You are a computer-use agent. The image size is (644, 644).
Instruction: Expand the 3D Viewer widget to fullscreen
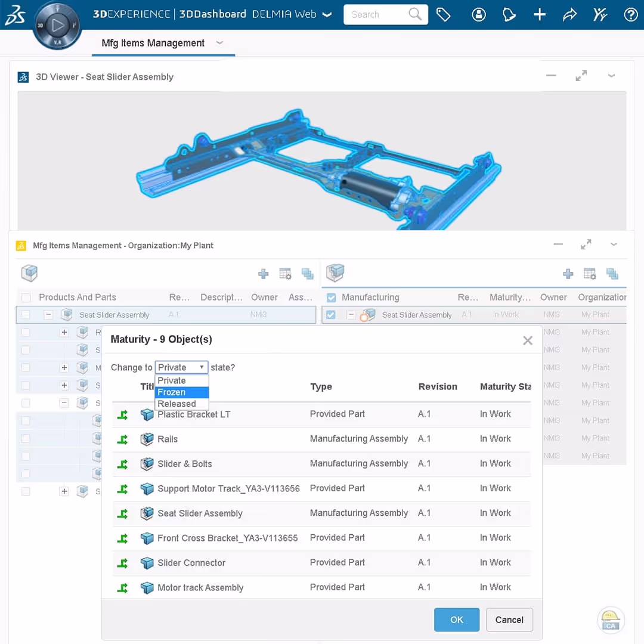[x=581, y=76]
